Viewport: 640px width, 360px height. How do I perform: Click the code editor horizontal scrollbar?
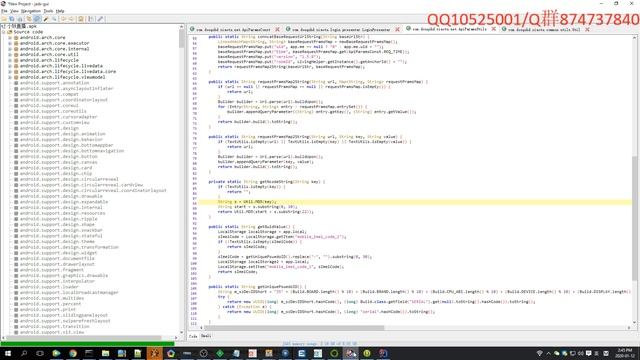294,328
